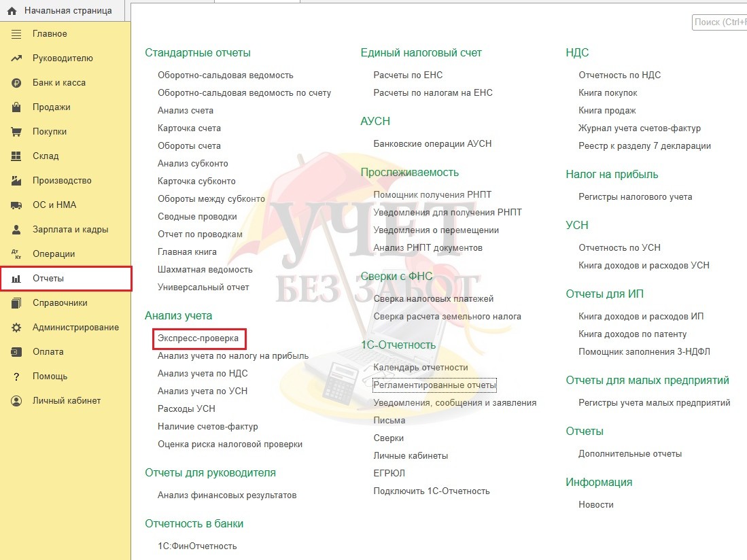Click the Покупки shopping cart icon
Viewport: 747px width, 560px height.
(x=16, y=132)
